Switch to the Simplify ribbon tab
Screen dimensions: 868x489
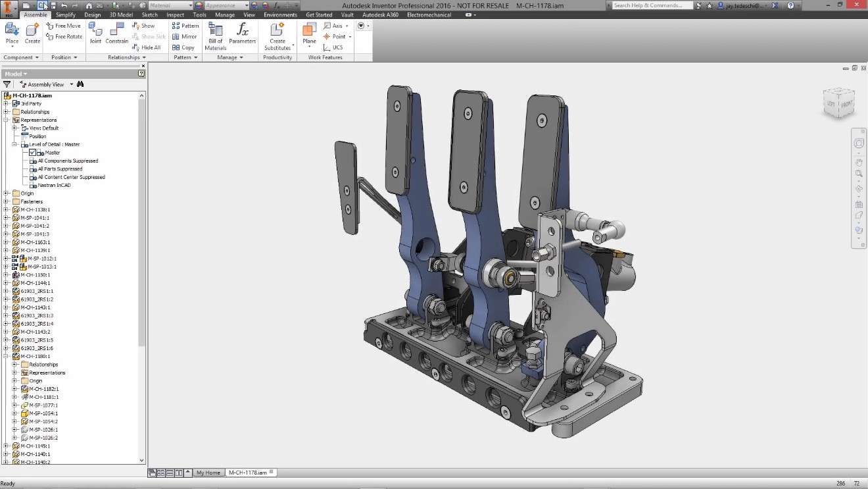65,14
